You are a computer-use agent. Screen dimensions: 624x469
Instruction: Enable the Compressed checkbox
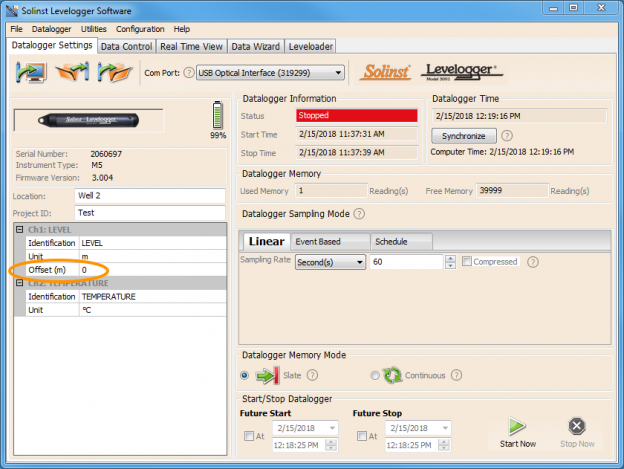[467, 261]
